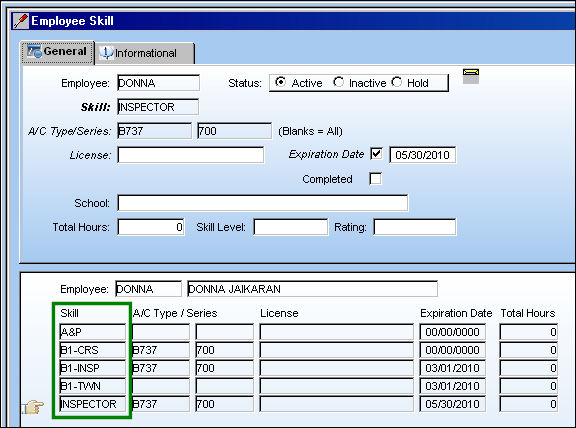Viewport: 576px width, 428px height.
Task: Click the employee name field DONNA JAIKARAN
Action: click(x=313, y=289)
